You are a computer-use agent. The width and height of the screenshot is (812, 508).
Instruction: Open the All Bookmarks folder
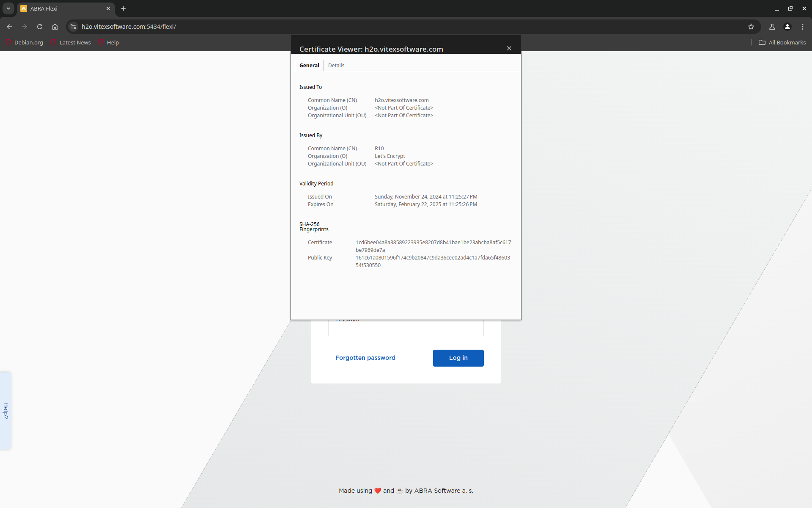click(782, 42)
